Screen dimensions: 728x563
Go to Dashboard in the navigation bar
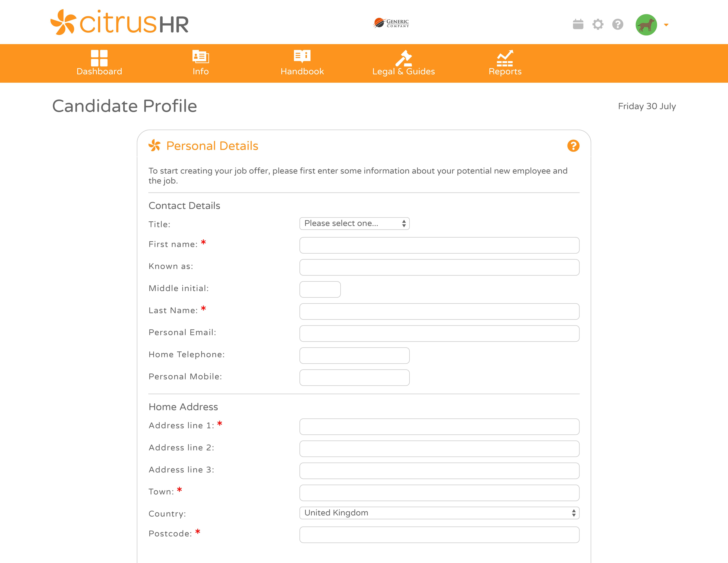coord(99,63)
